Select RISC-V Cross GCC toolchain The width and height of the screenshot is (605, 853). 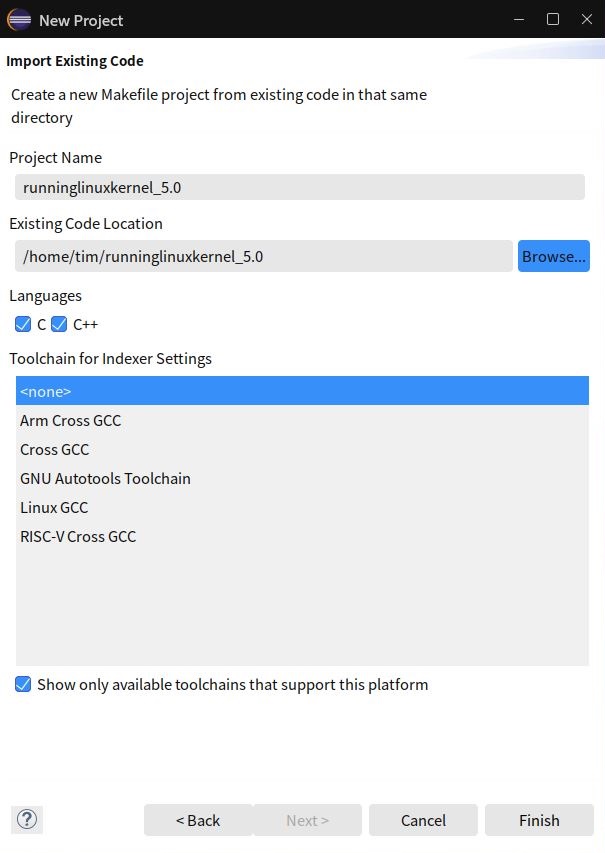(x=302, y=536)
